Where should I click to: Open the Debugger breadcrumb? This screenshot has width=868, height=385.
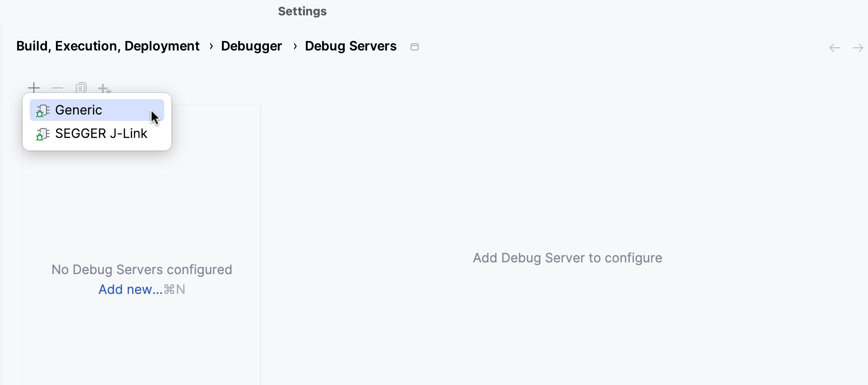coord(251,46)
